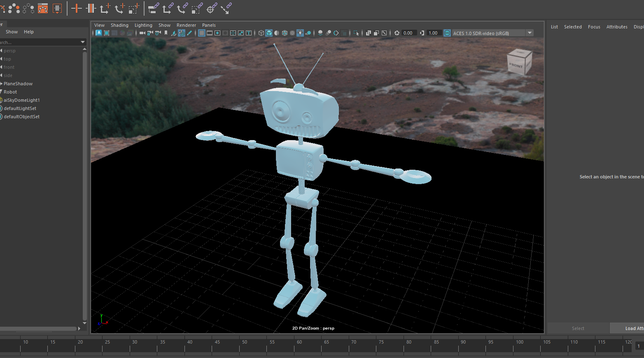Screen dimensions: 644x358
Task: Toggle Textured checker display
Action: pos(292,33)
